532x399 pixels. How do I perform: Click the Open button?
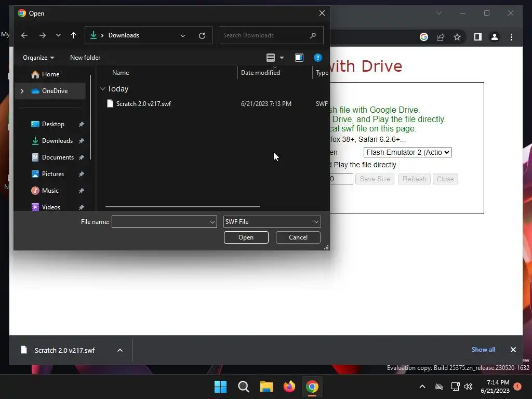coord(246,237)
